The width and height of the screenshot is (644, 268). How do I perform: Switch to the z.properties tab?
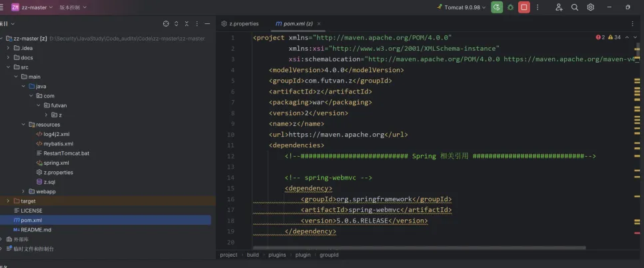pos(240,24)
